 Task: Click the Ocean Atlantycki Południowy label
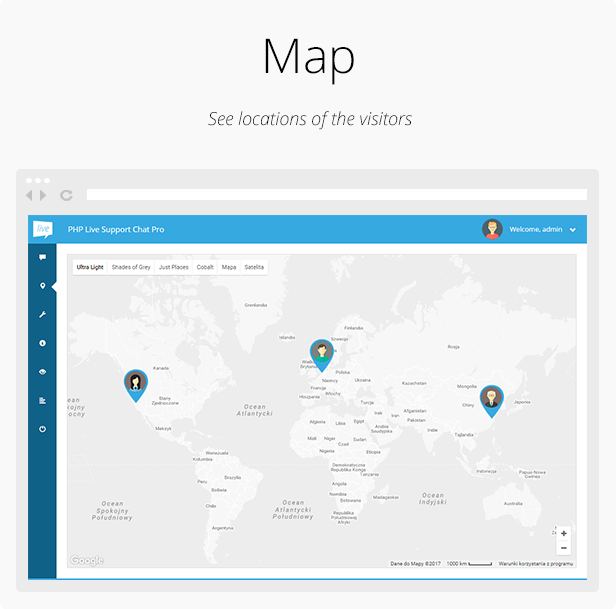[293, 510]
